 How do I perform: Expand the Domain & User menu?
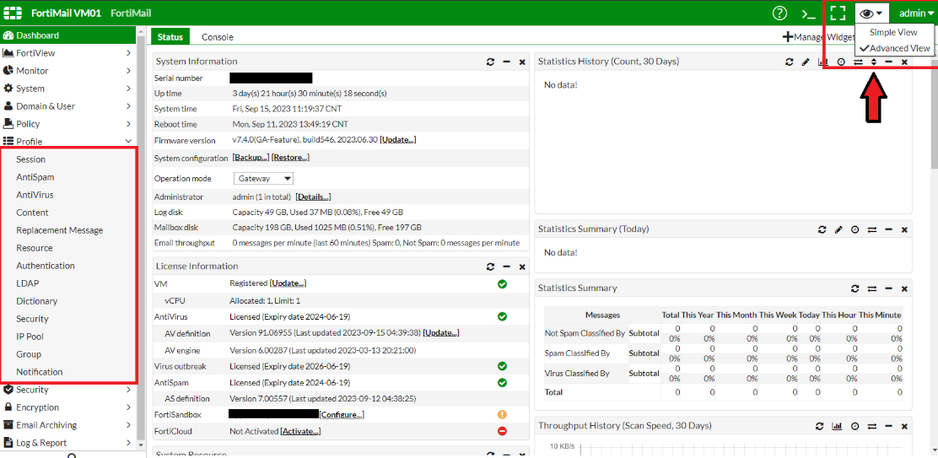(67, 106)
